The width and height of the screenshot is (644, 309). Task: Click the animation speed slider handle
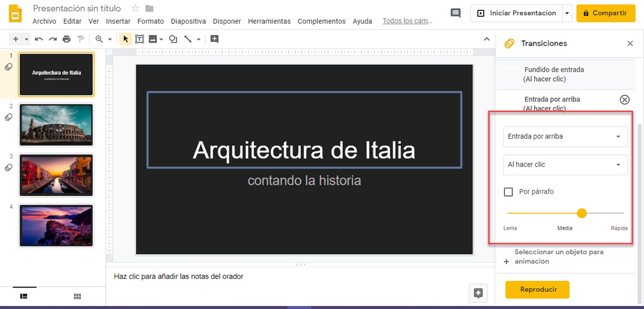(x=582, y=213)
